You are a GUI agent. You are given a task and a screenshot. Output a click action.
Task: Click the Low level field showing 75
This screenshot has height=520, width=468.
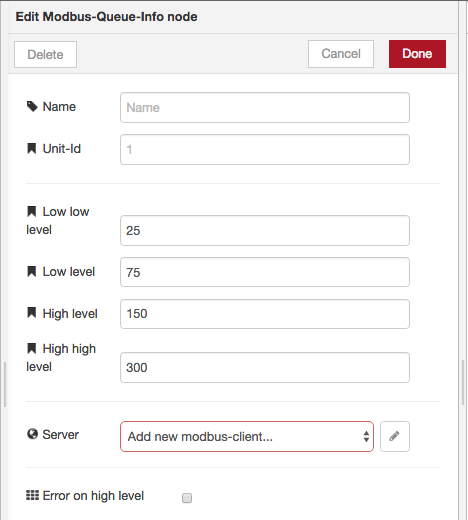click(265, 272)
